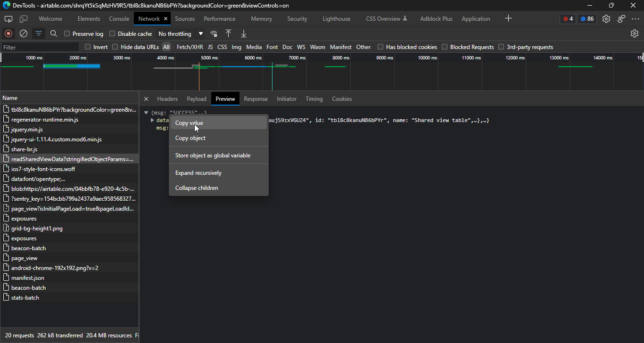Open network conditions wifi icon
Screen dimensions: 644x343
coord(214,33)
